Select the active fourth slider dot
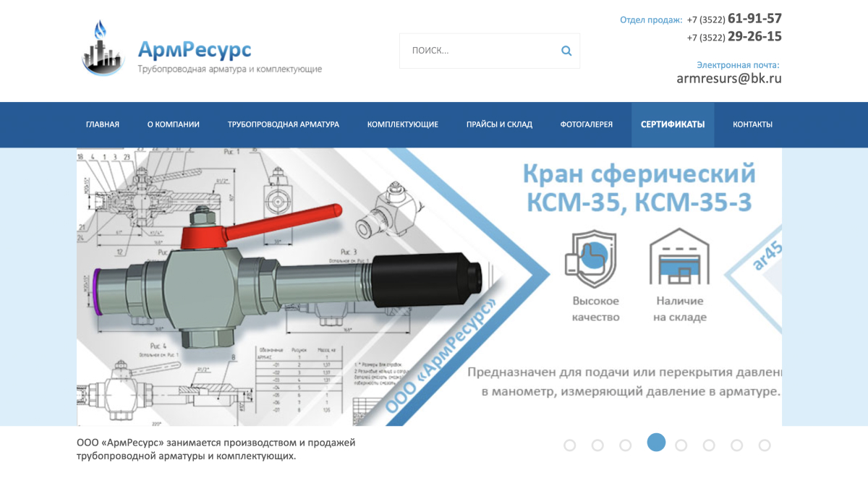 [x=656, y=443]
